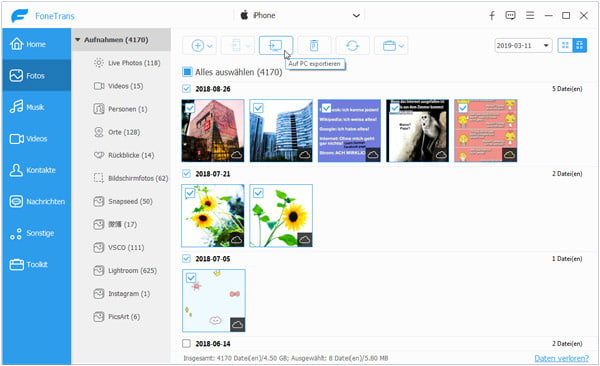Select the Rückblicke (14) album
This screenshot has height=366, width=600.
tap(124, 155)
